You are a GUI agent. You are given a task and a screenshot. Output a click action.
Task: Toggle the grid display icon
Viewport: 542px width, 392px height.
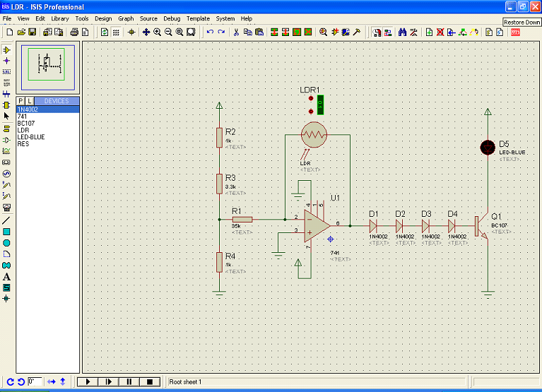coord(117,32)
